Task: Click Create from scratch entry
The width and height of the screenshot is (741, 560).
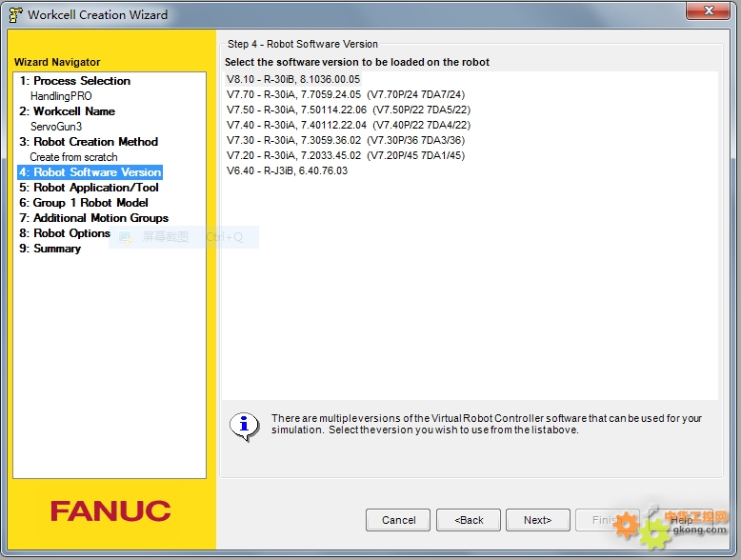Action: (73, 157)
